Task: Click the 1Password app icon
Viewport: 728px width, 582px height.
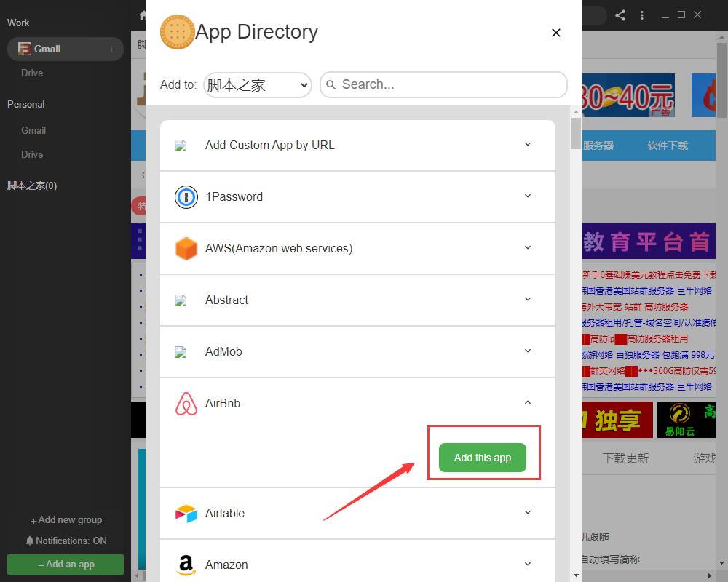Action: coord(186,197)
